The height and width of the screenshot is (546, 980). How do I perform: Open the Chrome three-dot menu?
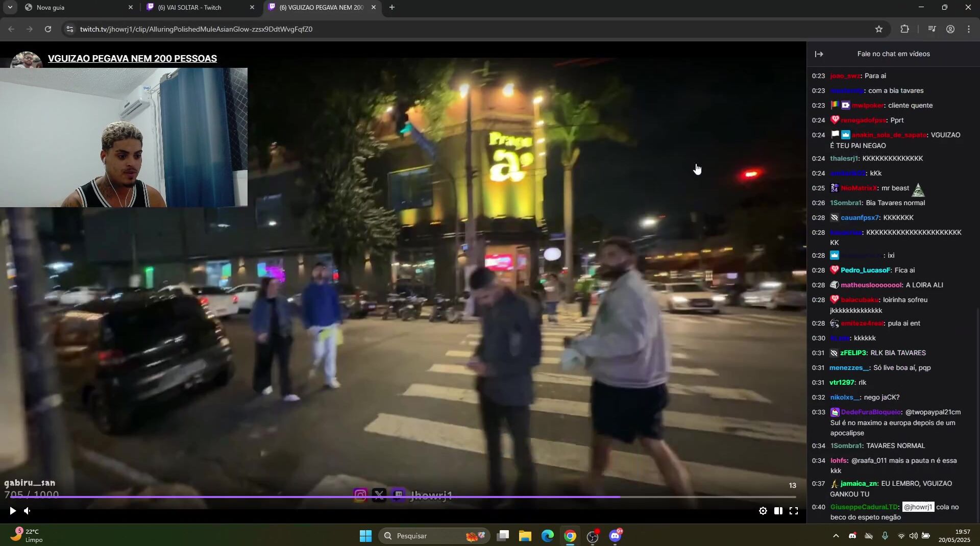pos(969,29)
